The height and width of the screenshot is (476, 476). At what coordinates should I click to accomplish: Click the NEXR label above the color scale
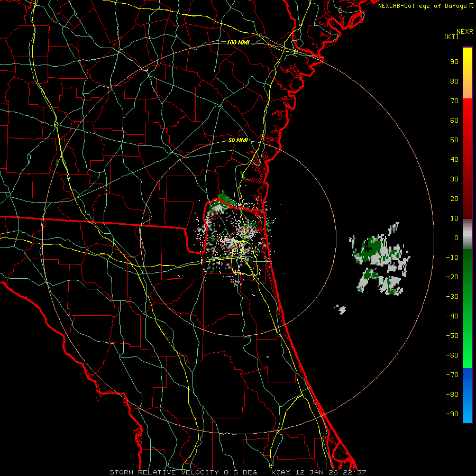[x=465, y=32]
